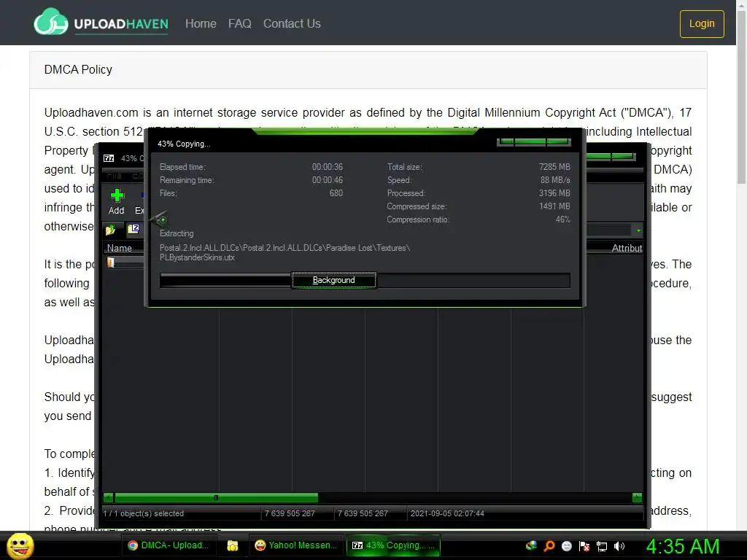The height and width of the screenshot is (560, 747).
Task: Click the '88 MB/s' speed value
Action: 555,180
